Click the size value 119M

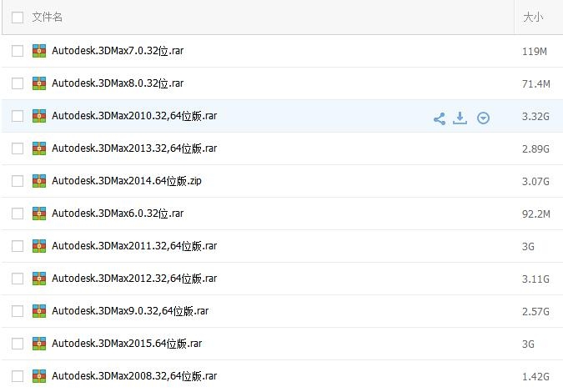(535, 52)
